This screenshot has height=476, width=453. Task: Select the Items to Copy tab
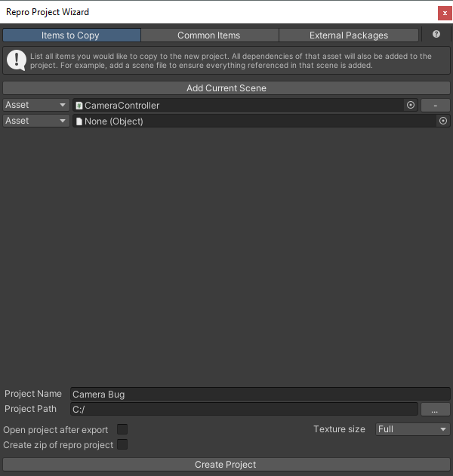[71, 35]
